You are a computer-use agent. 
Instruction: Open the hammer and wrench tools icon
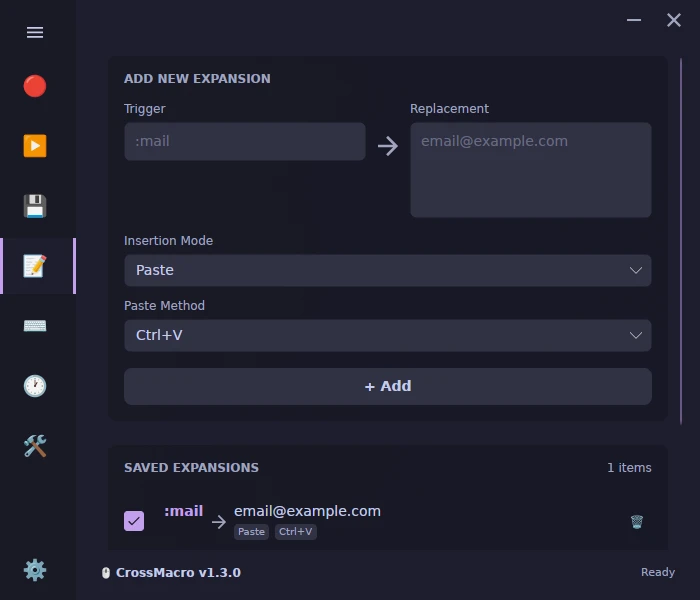35,446
